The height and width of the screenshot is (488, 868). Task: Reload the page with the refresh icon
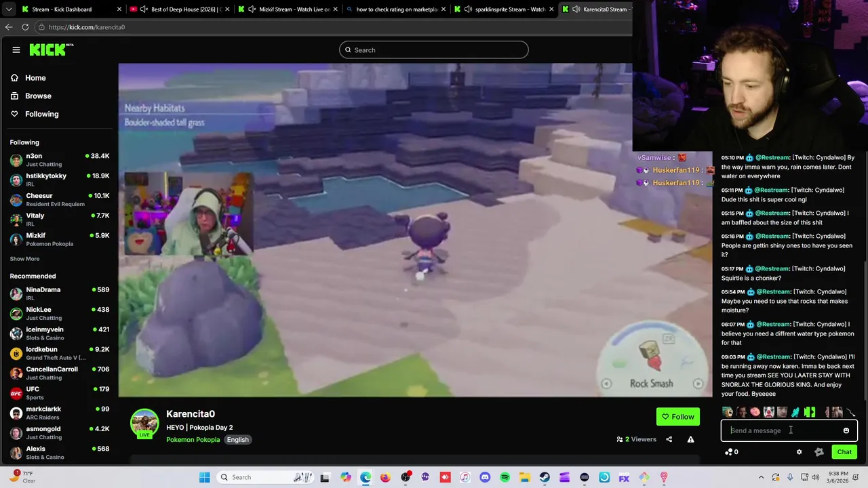pyautogui.click(x=25, y=27)
